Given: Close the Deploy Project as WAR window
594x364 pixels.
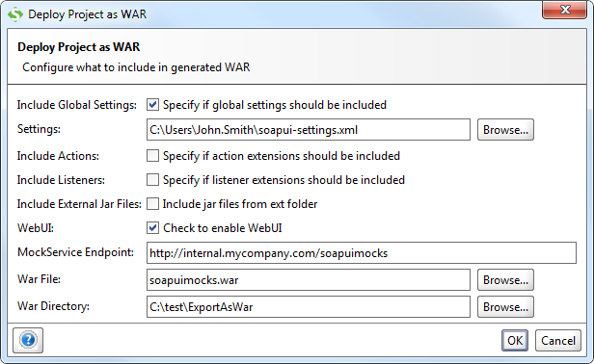Looking at the screenshot, I should click(564, 10).
